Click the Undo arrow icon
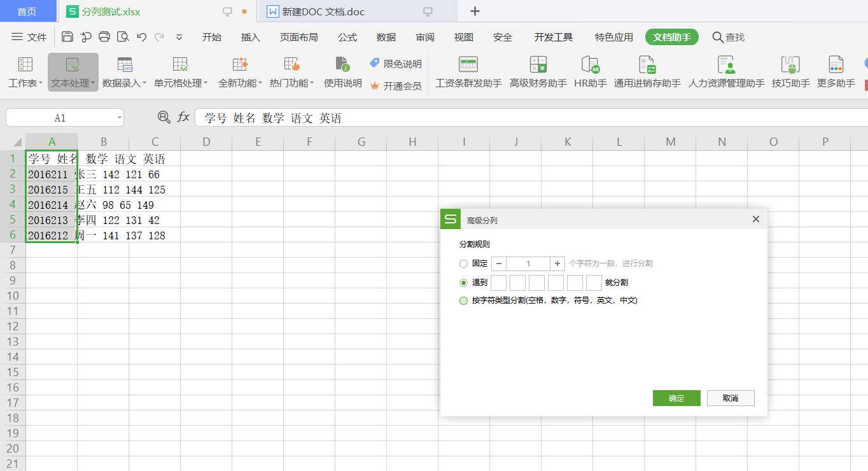868x471 pixels. point(141,37)
